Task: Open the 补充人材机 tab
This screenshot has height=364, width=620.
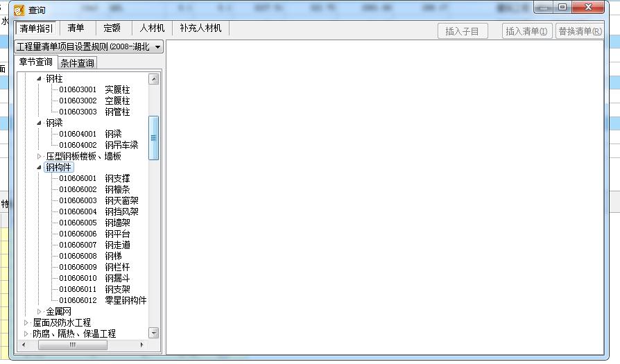Action: tap(200, 28)
